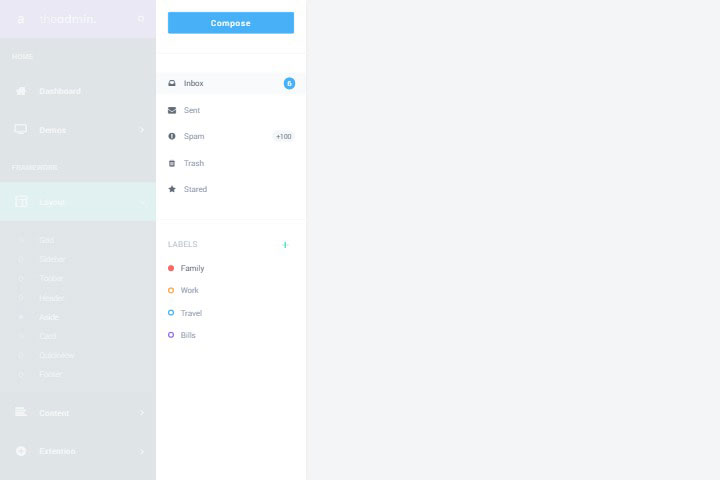
Task: Open the Spam +100 count badge
Action: pos(284,136)
